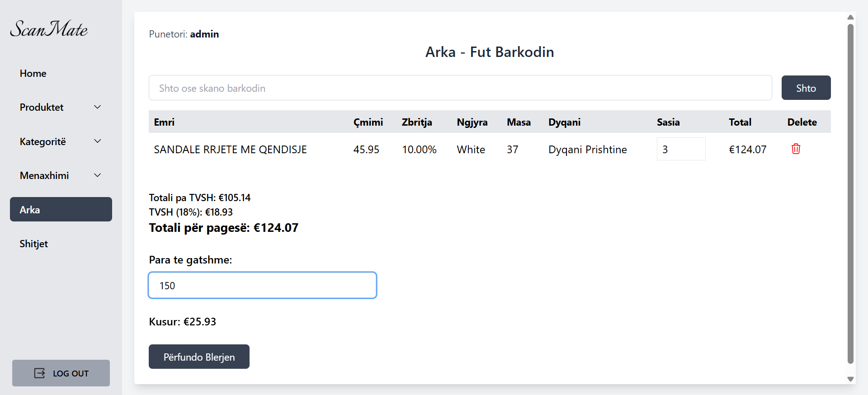Image resolution: width=868 pixels, height=395 pixels.
Task: Go to the Home page
Action: coord(33,73)
